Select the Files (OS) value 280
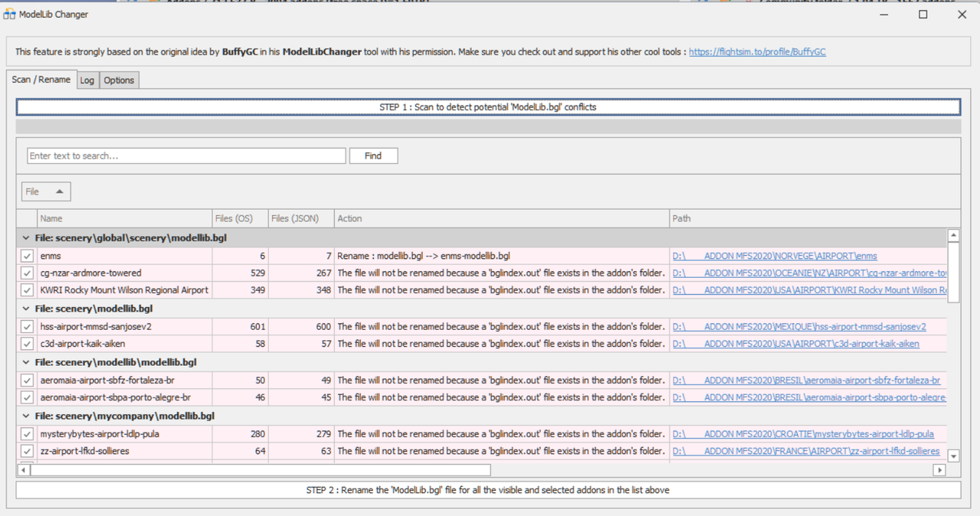The width and height of the screenshot is (980, 516). (x=241, y=433)
